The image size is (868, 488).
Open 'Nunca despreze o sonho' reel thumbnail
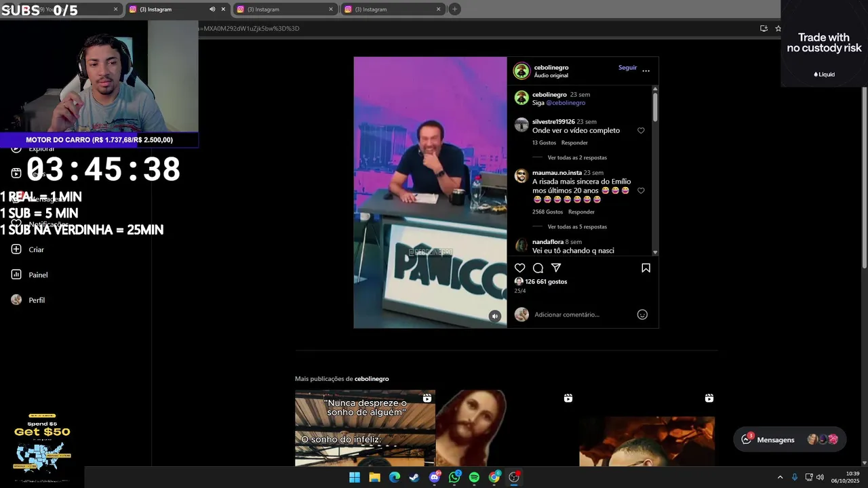point(365,428)
